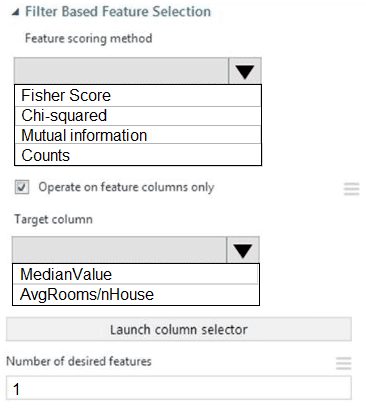Click the Feature scoring method label
Image resolution: width=366 pixels, height=408 pixels.
(89, 38)
